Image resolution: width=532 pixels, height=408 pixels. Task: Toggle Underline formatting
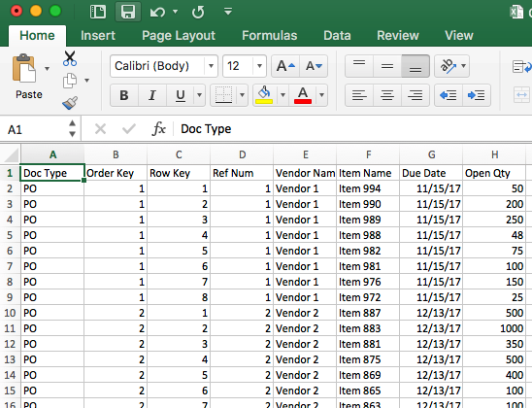(181, 95)
